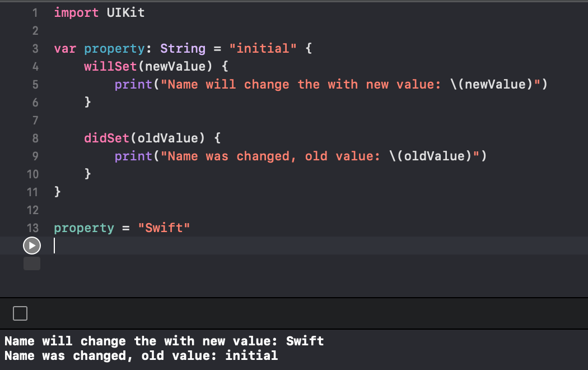This screenshot has height=370, width=588.
Task: Click the newValue parameter in willSet
Action: click(175, 66)
